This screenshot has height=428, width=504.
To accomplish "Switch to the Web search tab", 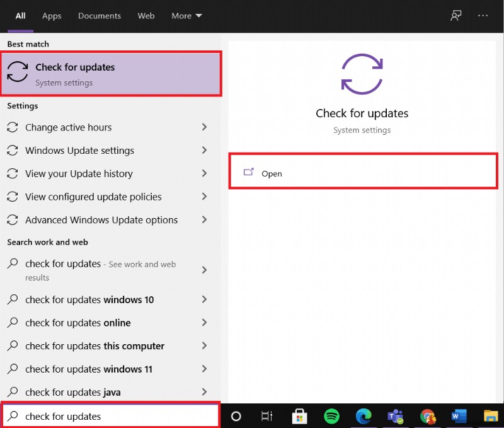I will click(x=146, y=16).
